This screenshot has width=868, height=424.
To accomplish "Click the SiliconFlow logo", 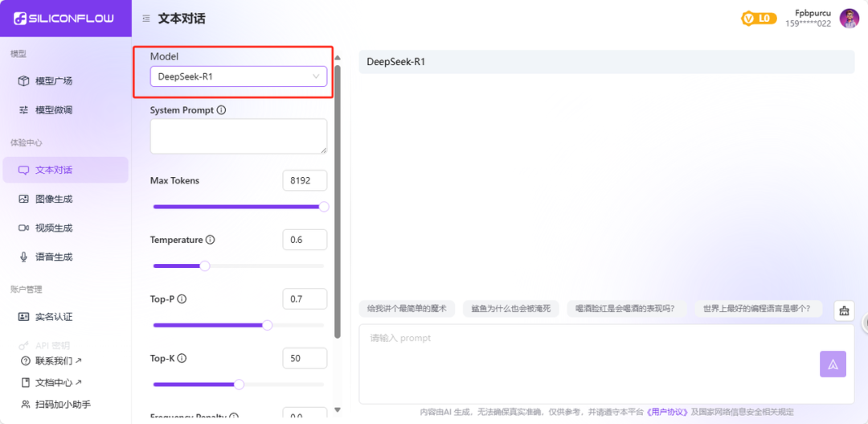I will pyautogui.click(x=64, y=19).
